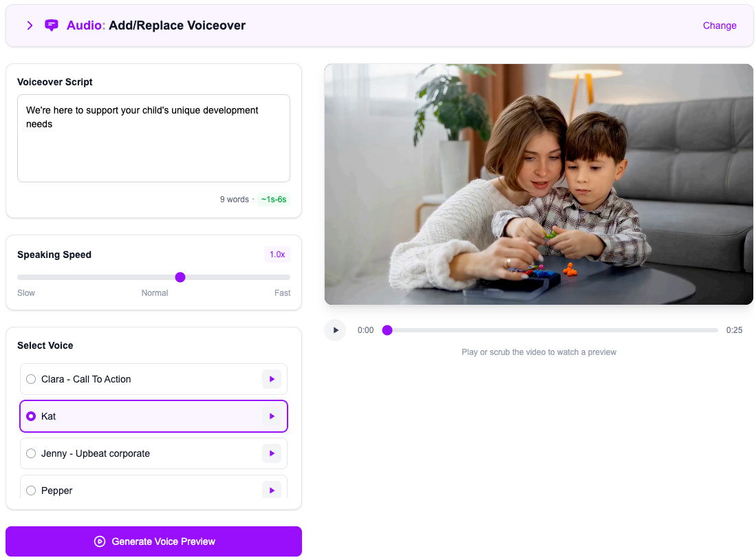Viewport: 756px width, 560px height.
Task: Click the Change link
Action: click(x=720, y=25)
